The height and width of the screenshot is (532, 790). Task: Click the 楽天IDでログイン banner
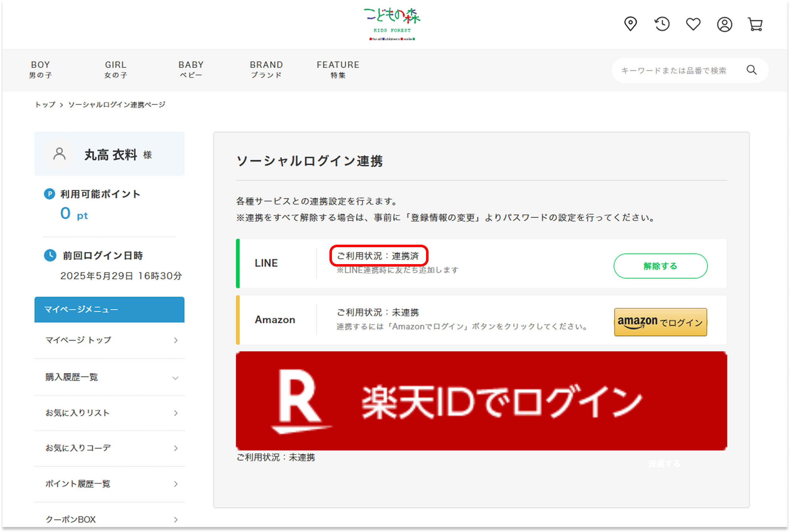tap(481, 401)
